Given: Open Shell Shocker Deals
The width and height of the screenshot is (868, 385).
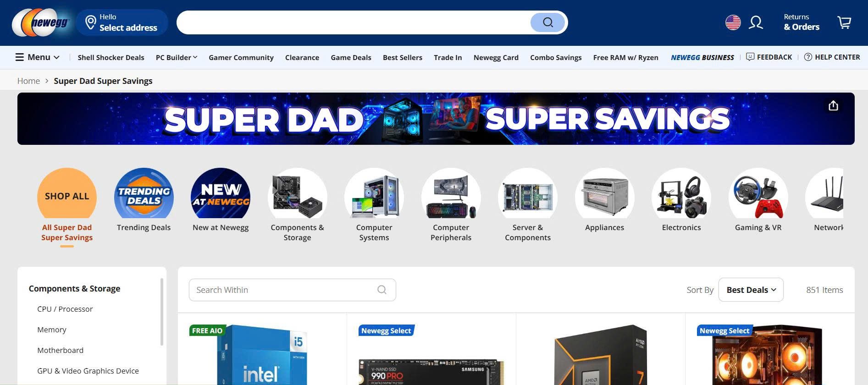Looking at the screenshot, I should pyautogui.click(x=111, y=57).
